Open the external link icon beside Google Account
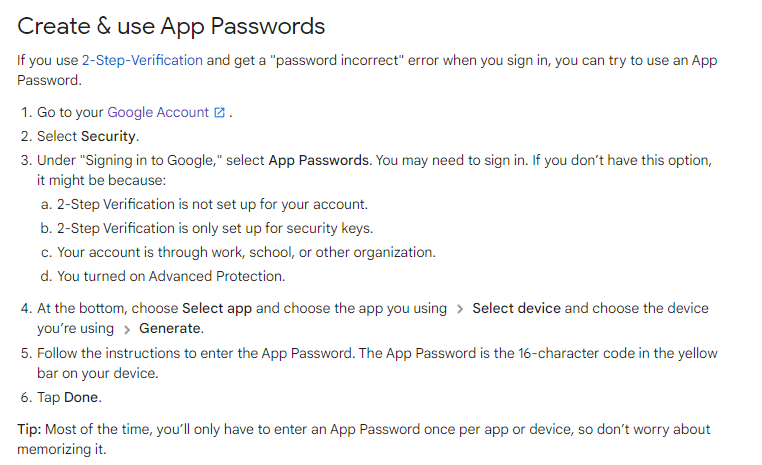Screen dimensions: 762x465 coord(220,113)
